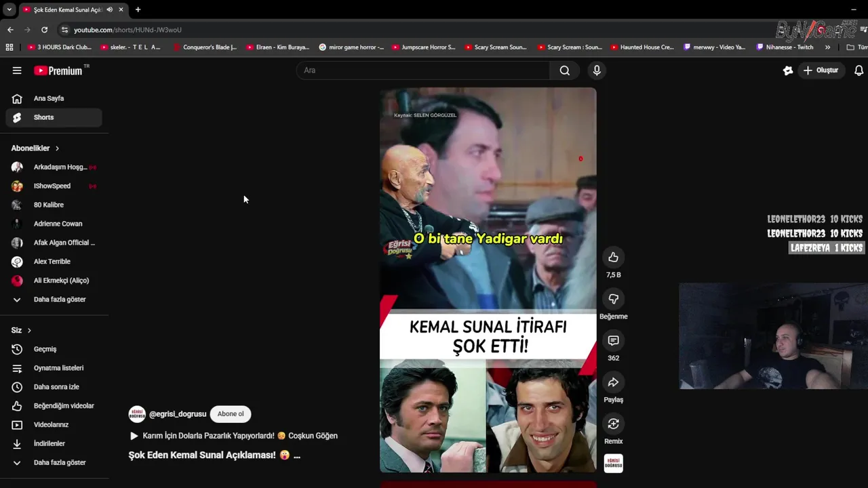The width and height of the screenshot is (868, 488).
Task: Open the sound source thumbnail below Remix
Action: tap(613, 464)
